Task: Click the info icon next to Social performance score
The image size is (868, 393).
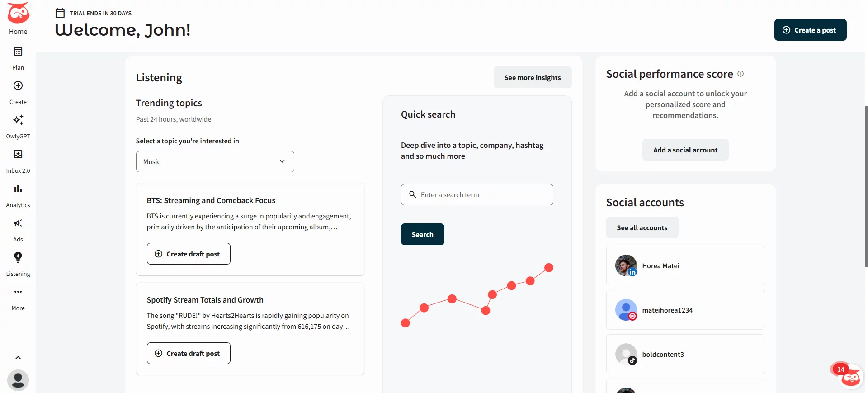Action: click(741, 74)
